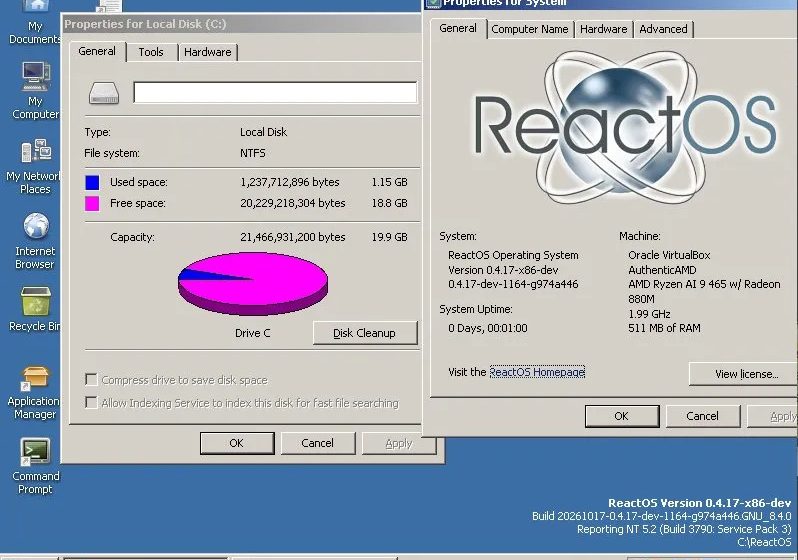Click Cancel in System properties
The width and height of the screenshot is (798, 560).
pos(703,416)
